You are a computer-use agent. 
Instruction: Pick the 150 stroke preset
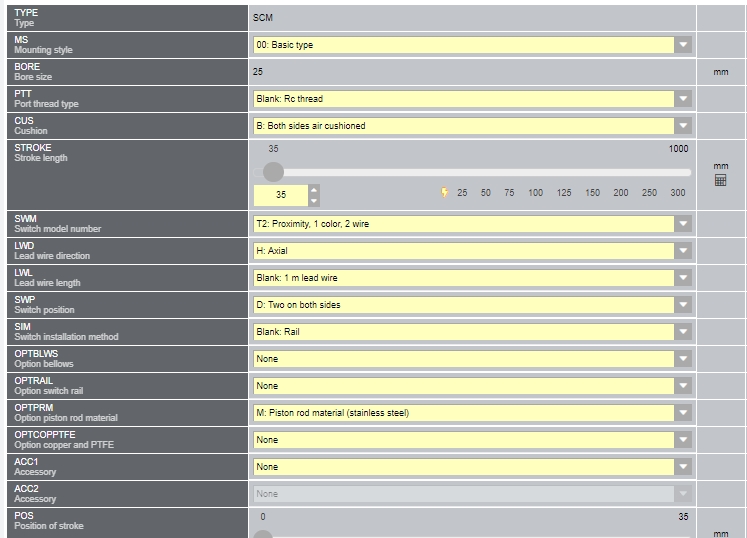[x=593, y=193]
